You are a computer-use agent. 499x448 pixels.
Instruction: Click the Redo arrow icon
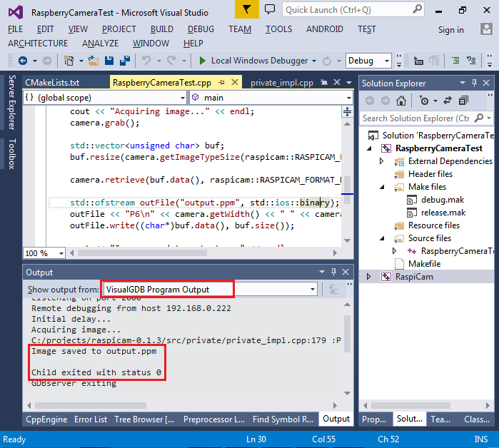171,61
